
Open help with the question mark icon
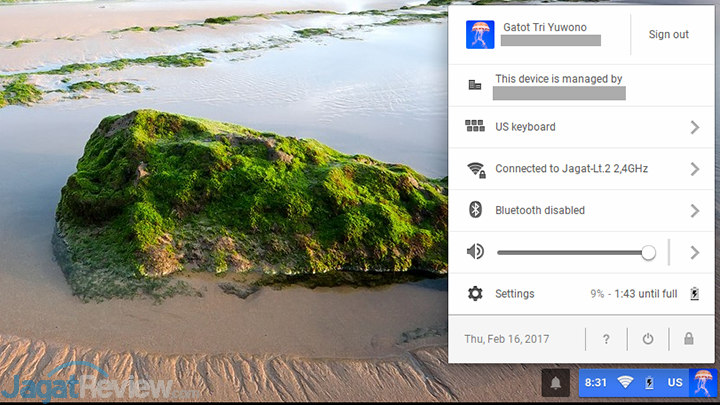pyautogui.click(x=606, y=339)
